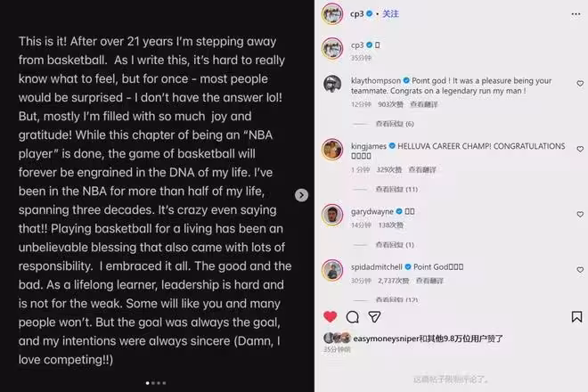Image resolution: width=588 pixels, height=392 pixels.
Task: Go to next slide with carousel arrow
Action: [302, 195]
